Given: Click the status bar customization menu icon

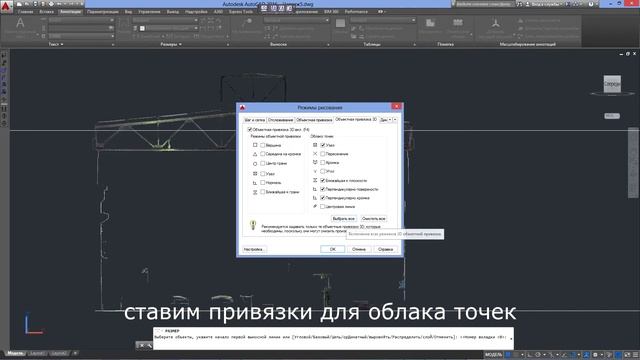Looking at the screenshot, I should point(635,355).
